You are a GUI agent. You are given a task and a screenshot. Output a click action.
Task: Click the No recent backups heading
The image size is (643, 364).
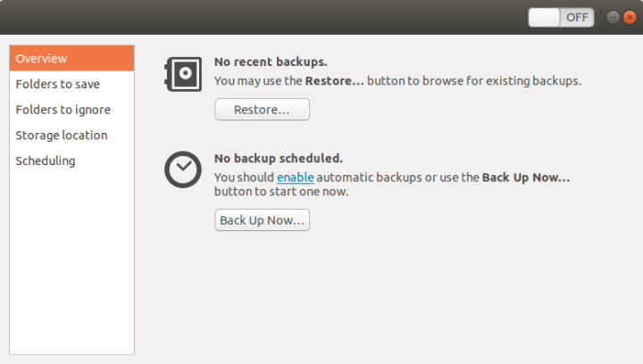tap(271, 62)
